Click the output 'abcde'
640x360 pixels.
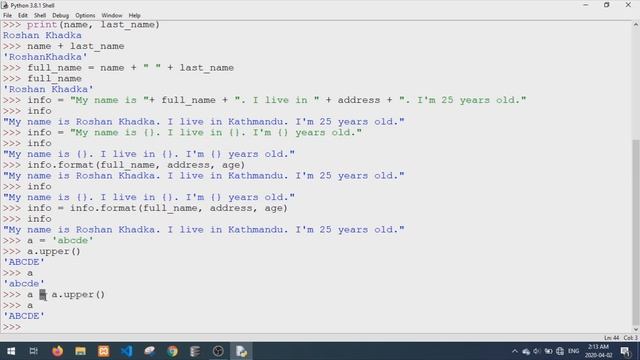point(24,284)
